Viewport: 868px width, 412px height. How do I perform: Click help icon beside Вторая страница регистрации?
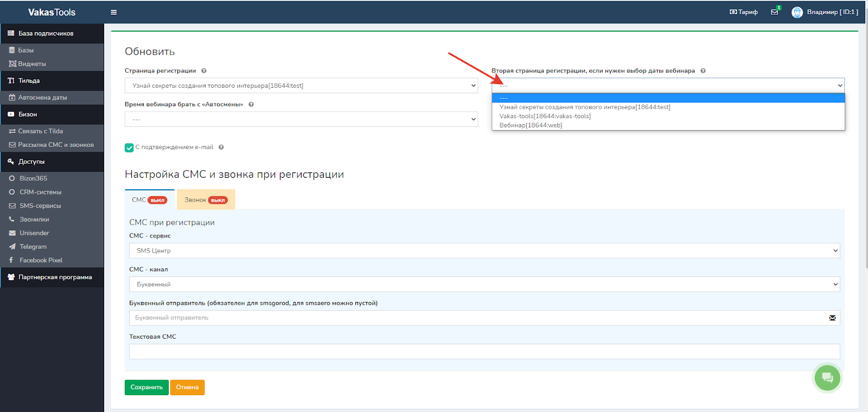[x=703, y=71]
